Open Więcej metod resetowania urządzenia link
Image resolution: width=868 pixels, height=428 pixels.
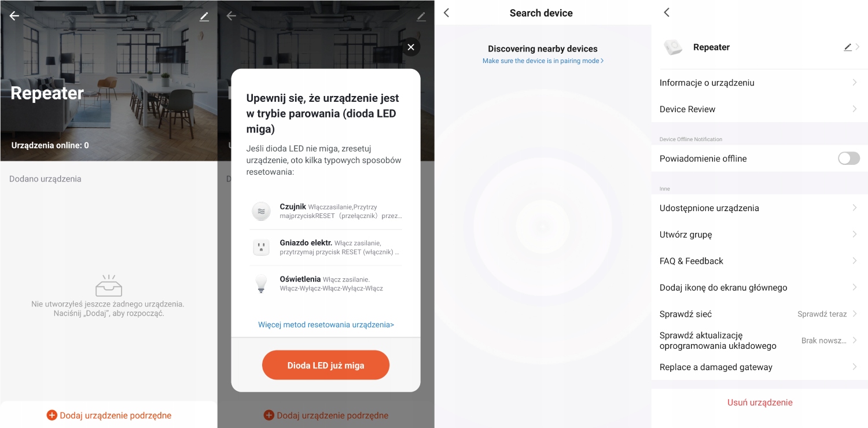coord(326,324)
